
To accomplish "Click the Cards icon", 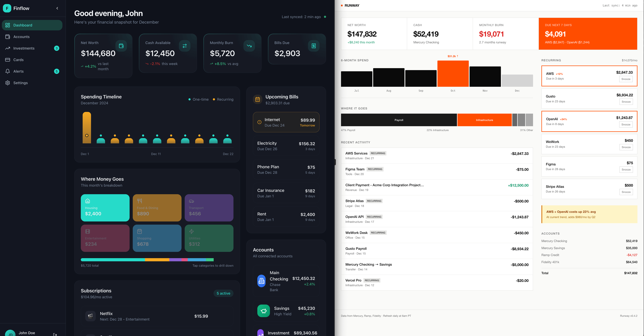I will [8, 60].
